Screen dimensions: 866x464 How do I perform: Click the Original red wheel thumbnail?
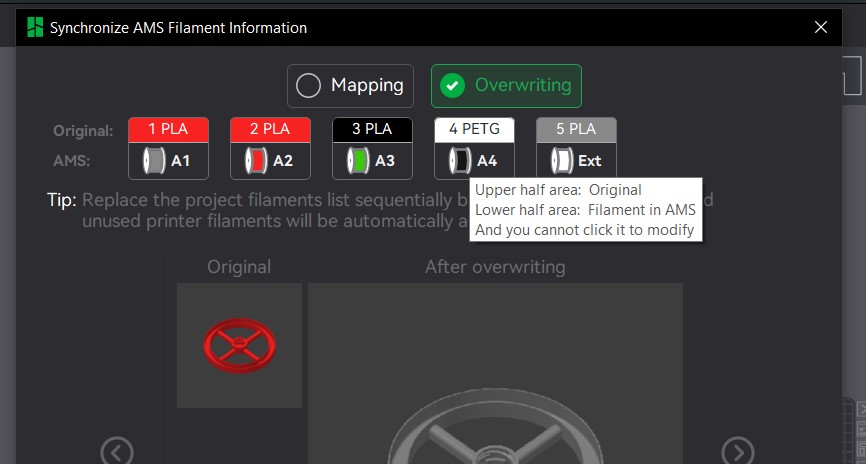(x=239, y=345)
